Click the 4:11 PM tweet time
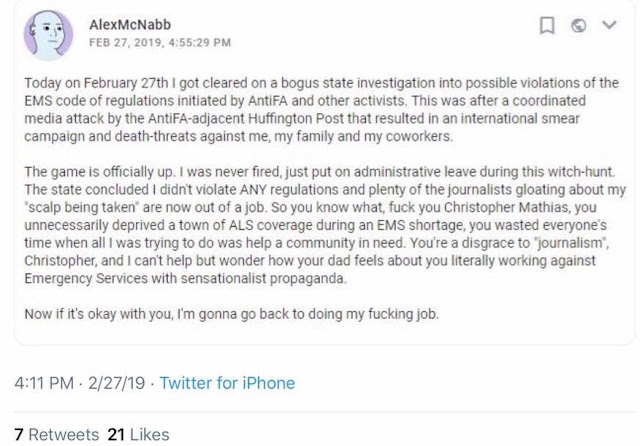The width and height of the screenshot is (640, 446). pyautogui.click(x=44, y=383)
